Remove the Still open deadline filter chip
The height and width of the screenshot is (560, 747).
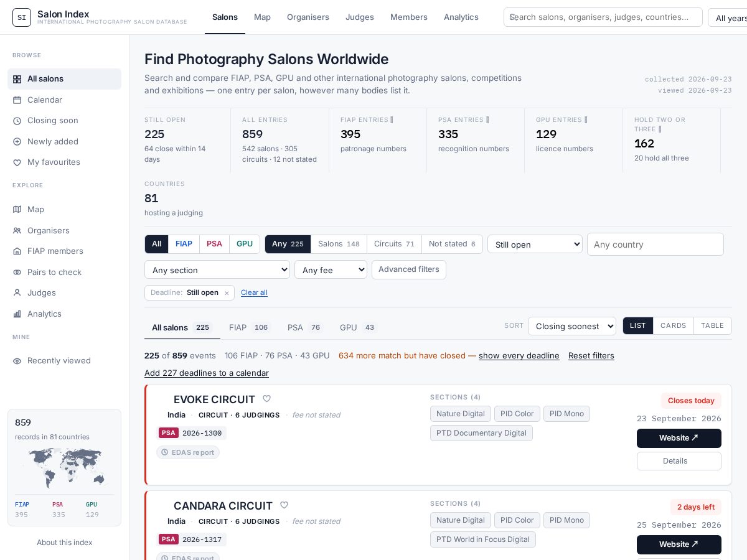227,293
